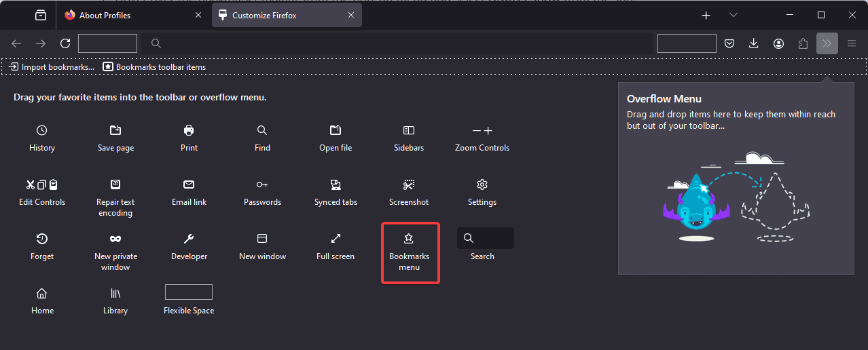Image resolution: width=868 pixels, height=350 pixels.
Task: Select the History clock icon
Action: pyautogui.click(x=42, y=130)
